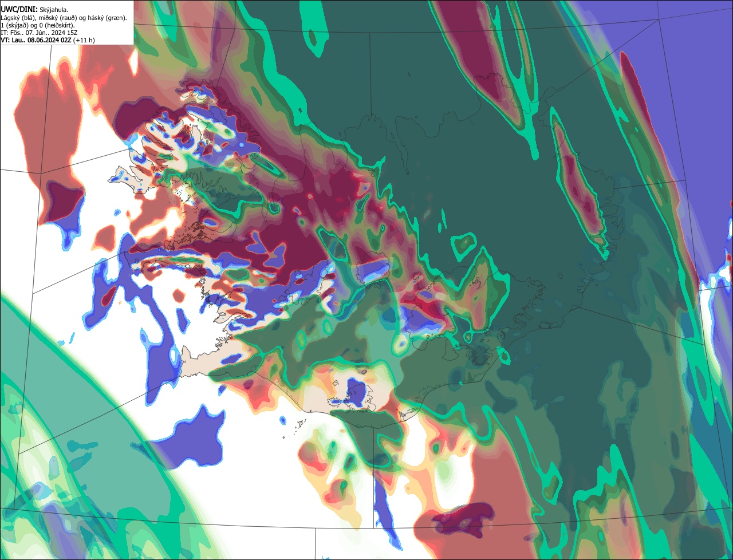
Task: Click the legend text 'háský (græn).'
Action: (107, 18)
